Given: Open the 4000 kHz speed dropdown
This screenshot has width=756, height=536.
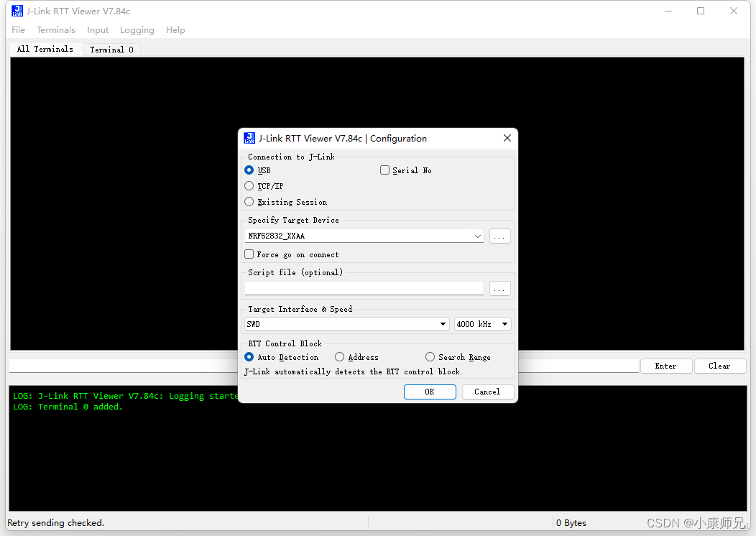Looking at the screenshot, I should pyautogui.click(x=483, y=324).
